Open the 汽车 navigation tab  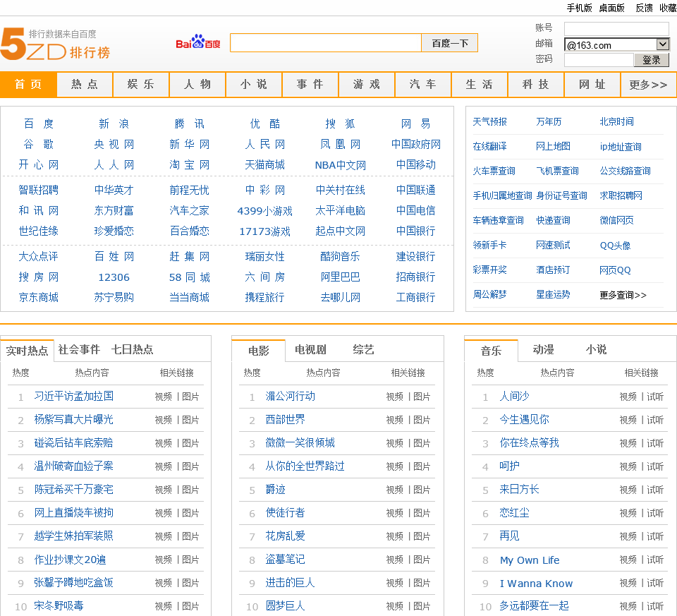[423, 85]
